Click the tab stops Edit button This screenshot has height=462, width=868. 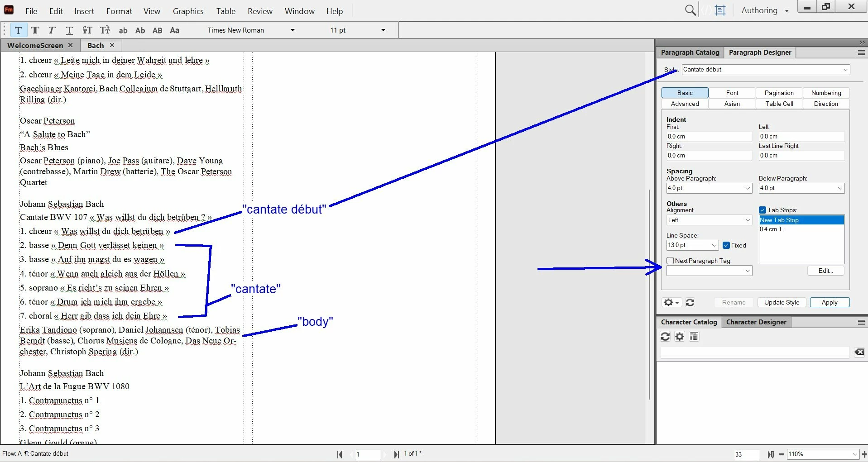[825, 271]
